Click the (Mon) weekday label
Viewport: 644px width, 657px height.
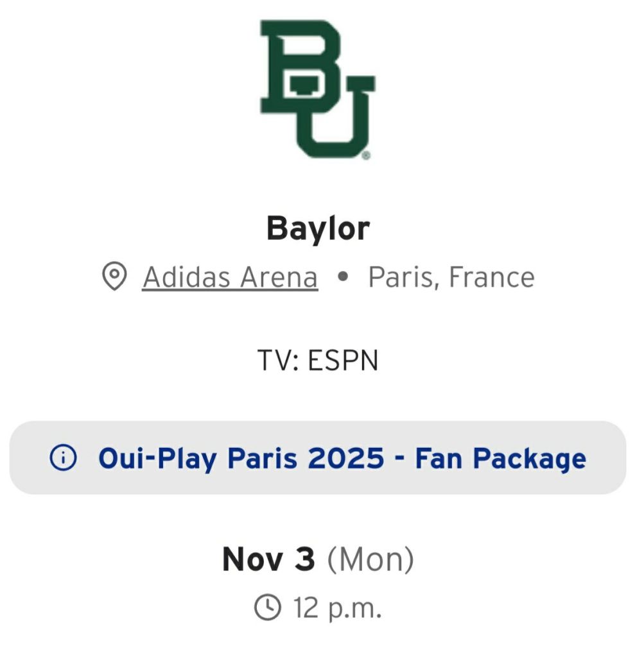(370, 559)
